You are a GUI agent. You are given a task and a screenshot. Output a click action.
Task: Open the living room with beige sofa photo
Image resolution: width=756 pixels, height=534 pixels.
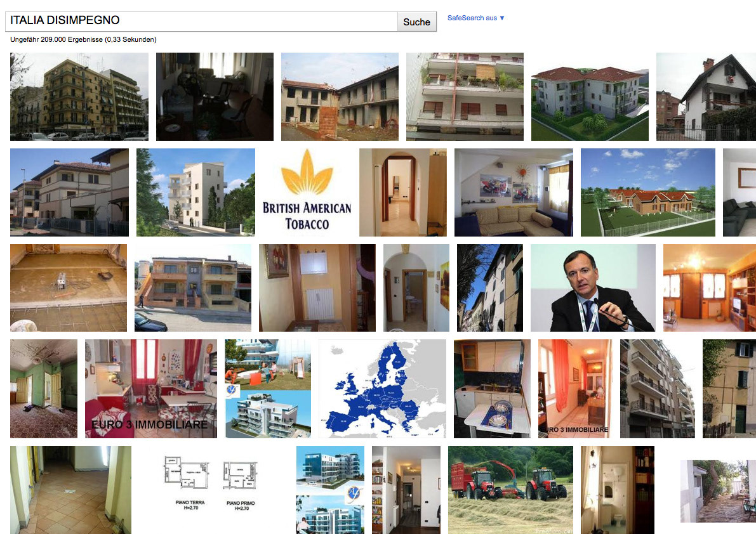coord(514,192)
